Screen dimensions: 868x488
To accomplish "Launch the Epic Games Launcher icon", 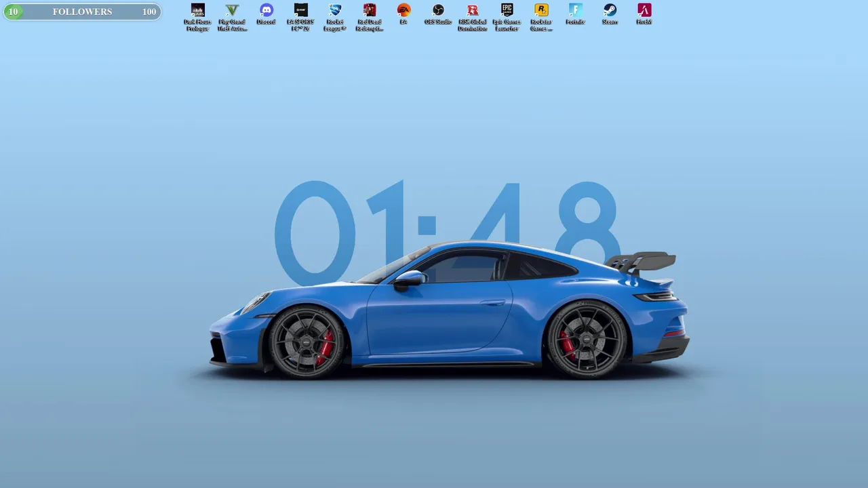I will pyautogui.click(x=507, y=17).
